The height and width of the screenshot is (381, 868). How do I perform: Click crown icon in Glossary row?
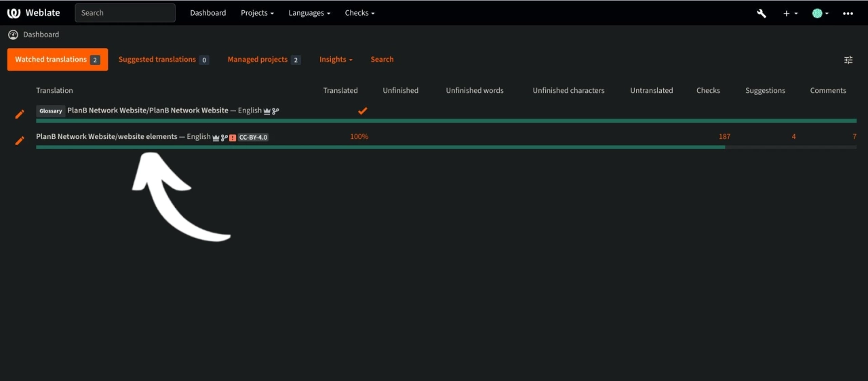267,111
